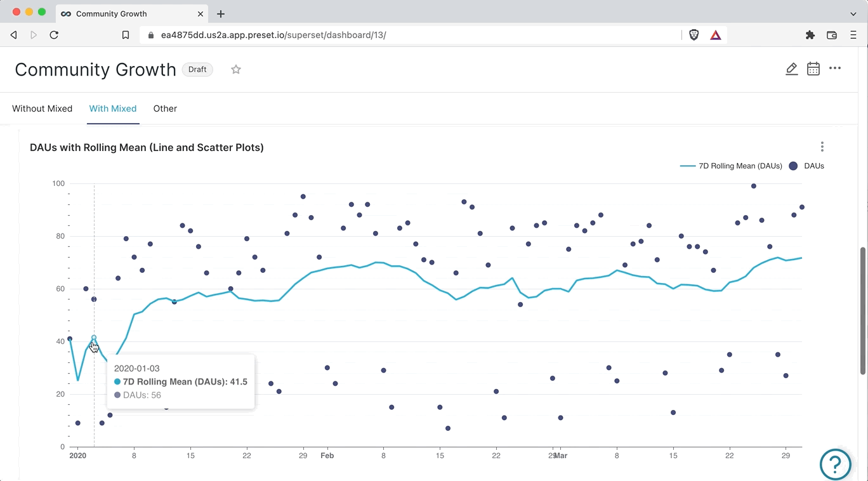Favorite the dashboard with star icon
This screenshot has height=481, width=868.
(x=236, y=70)
